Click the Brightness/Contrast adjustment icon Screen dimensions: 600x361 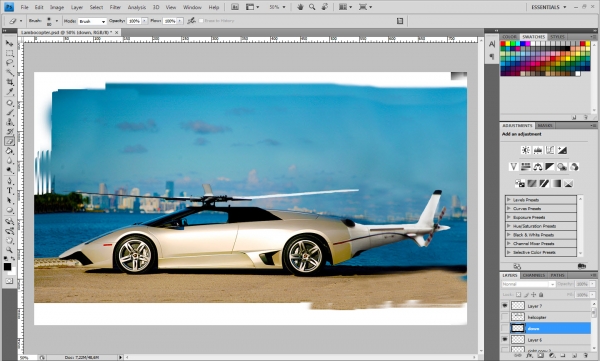tap(526, 150)
